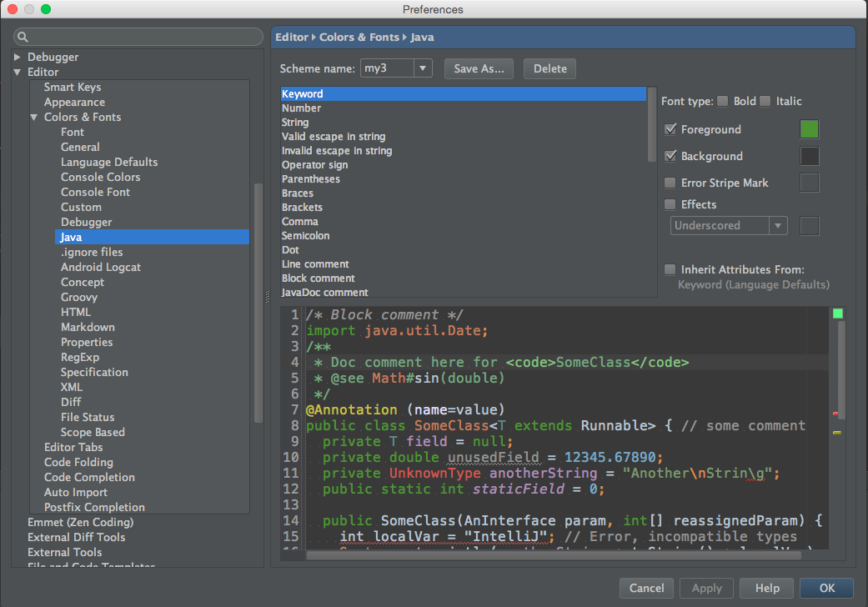Click the search magnifier icon
Screen dimensions: 868x607
[x=23, y=38]
